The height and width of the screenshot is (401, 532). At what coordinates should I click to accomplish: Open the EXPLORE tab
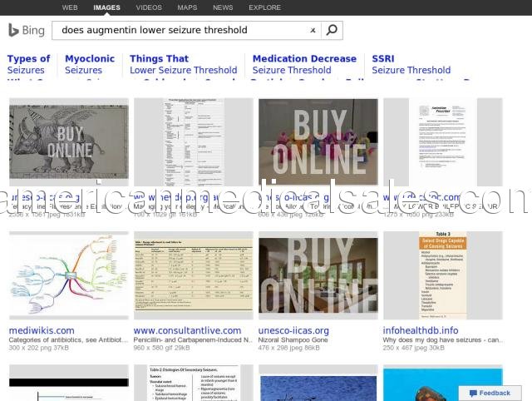[x=264, y=7]
